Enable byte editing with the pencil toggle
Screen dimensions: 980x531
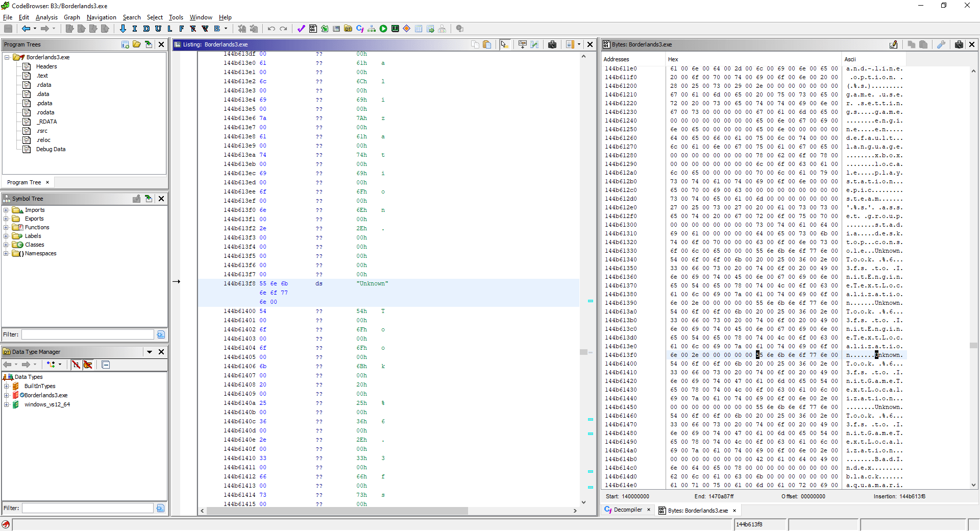pyautogui.click(x=894, y=44)
